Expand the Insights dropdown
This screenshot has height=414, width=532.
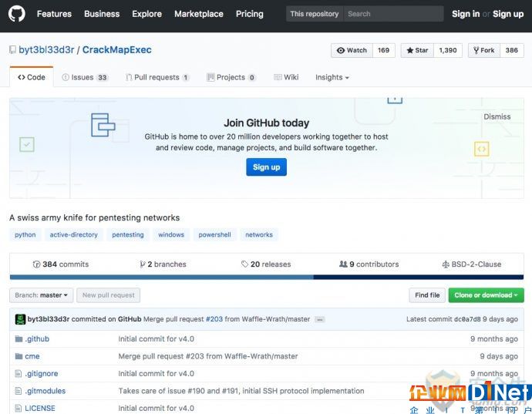point(332,77)
